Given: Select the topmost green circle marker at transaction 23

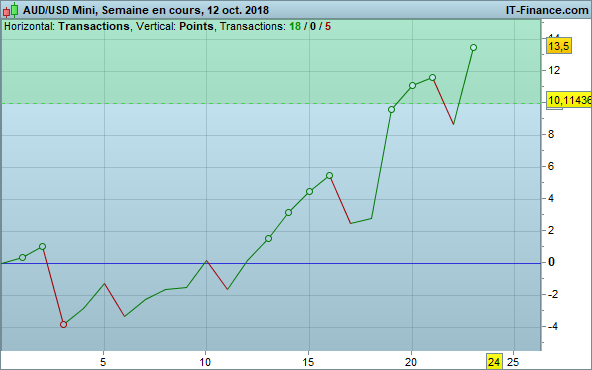Looking at the screenshot, I should (x=473, y=48).
